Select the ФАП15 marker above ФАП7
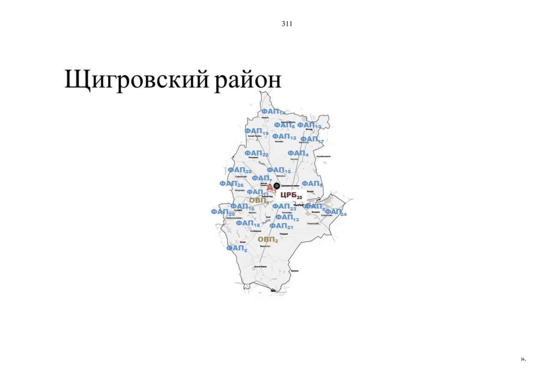 278,170
